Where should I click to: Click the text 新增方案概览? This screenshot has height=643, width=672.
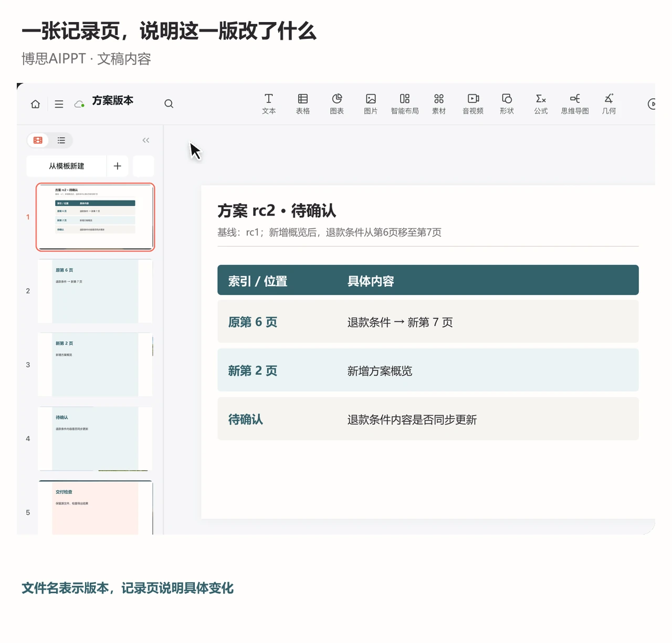click(x=380, y=371)
